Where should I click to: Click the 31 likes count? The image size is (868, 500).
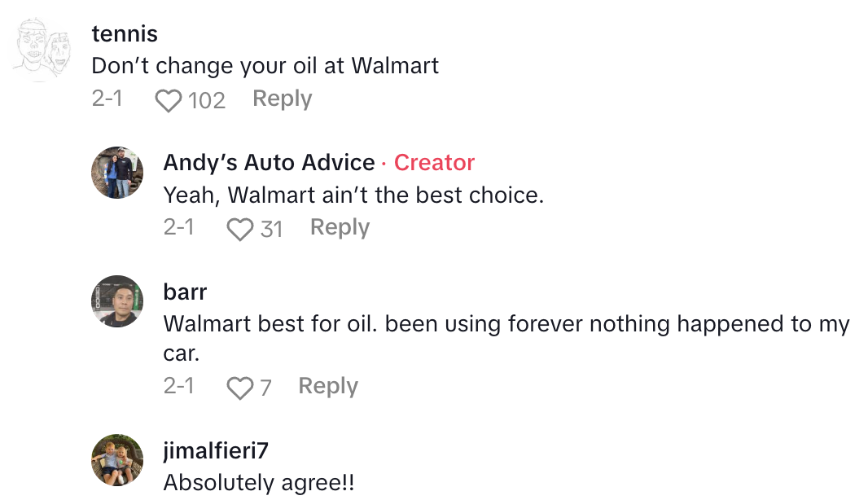click(271, 229)
